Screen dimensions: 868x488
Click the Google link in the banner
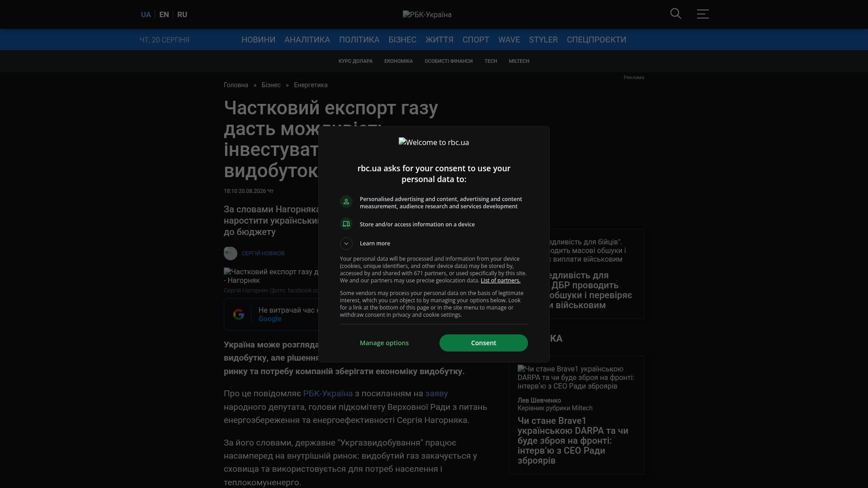(x=270, y=319)
